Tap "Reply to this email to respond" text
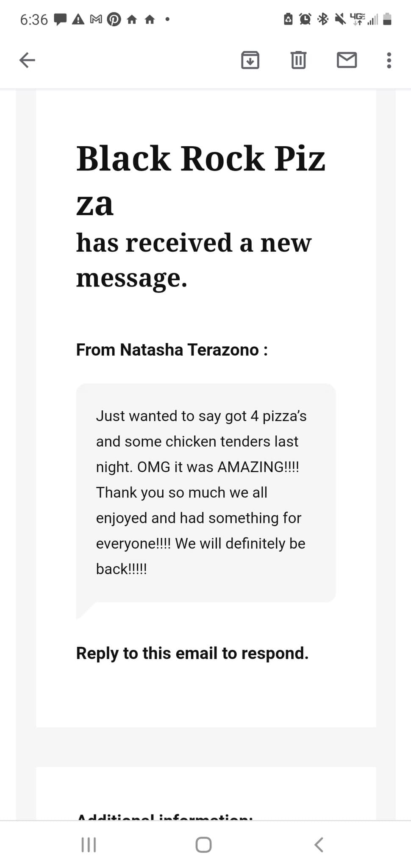 click(x=192, y=653)
